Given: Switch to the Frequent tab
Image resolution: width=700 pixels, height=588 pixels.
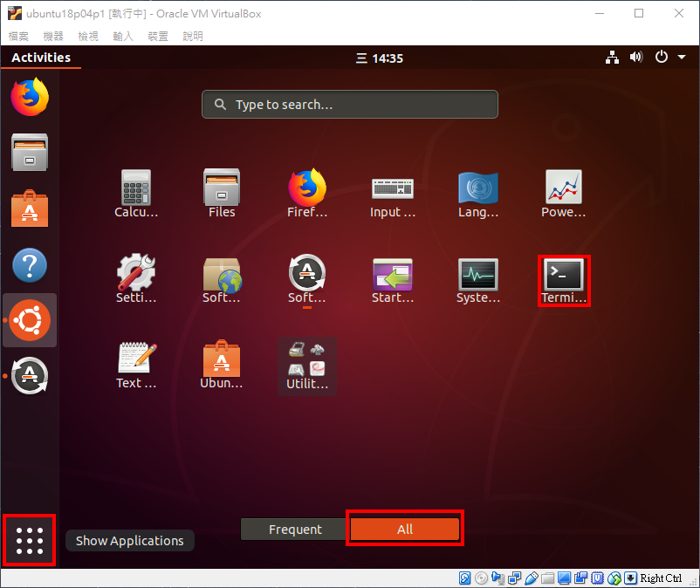Looking at the screenshot, I should [x=295, y=529].
